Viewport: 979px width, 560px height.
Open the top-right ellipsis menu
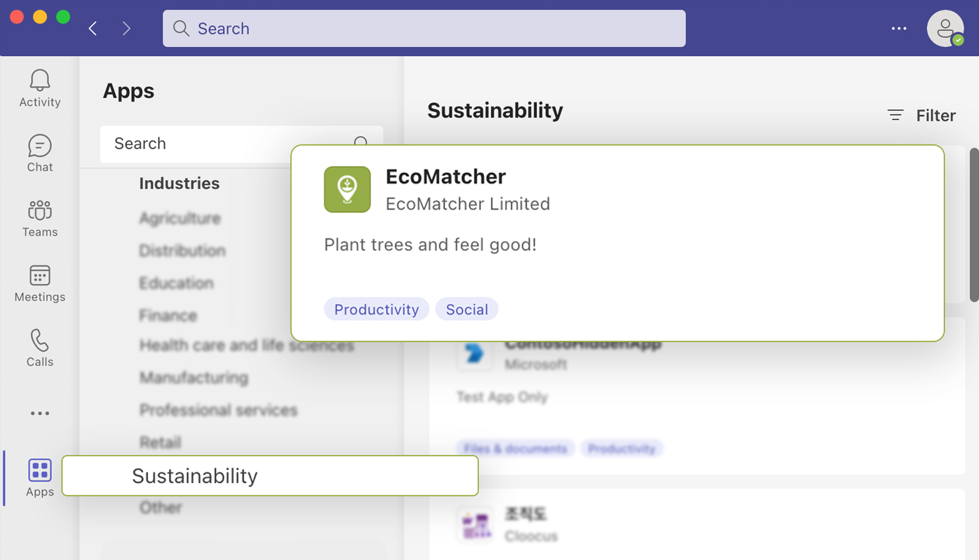tap(898, 28)
